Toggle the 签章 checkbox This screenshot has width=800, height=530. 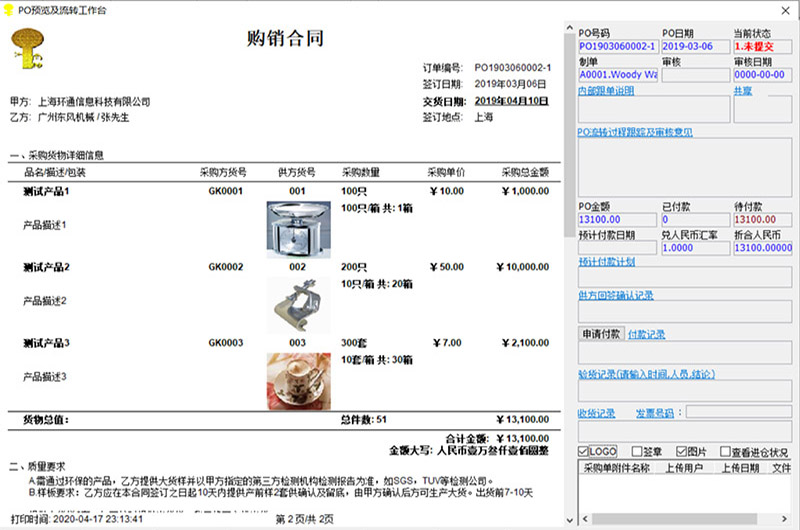coord(637,450)
